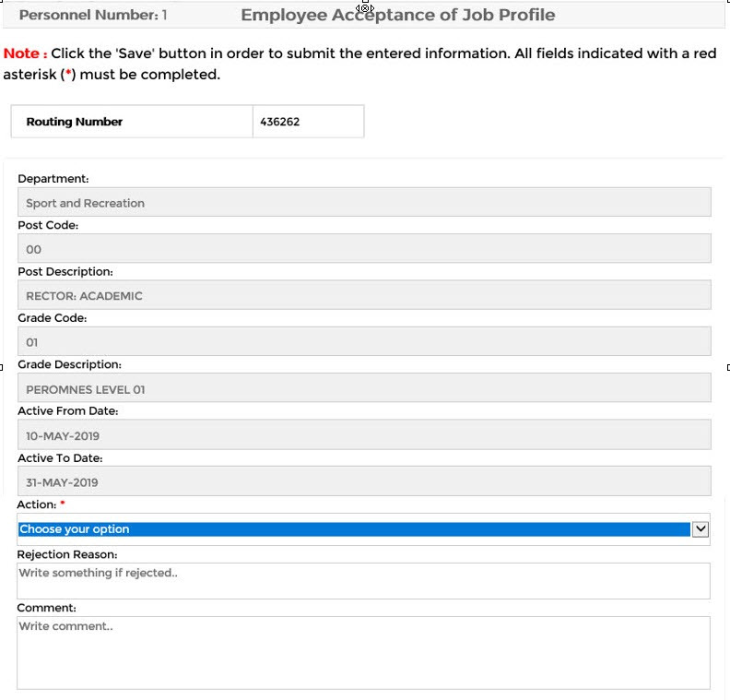Focus the Comment text box
The width and height of the screenshot is (730, 700).
click(363, 652)
